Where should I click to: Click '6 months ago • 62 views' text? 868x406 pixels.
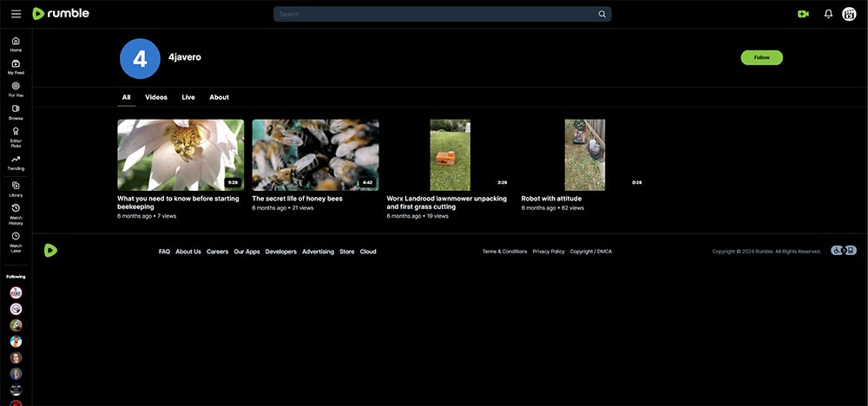pos(552,208)
